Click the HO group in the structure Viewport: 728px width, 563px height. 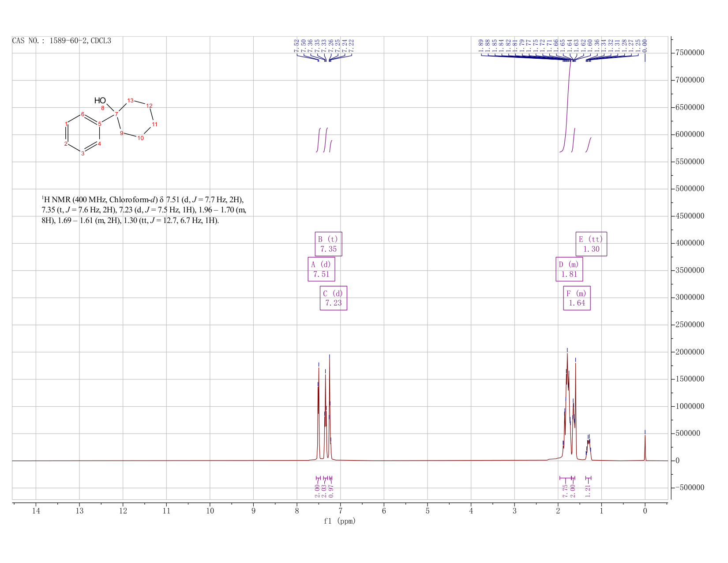coord(100,101)
